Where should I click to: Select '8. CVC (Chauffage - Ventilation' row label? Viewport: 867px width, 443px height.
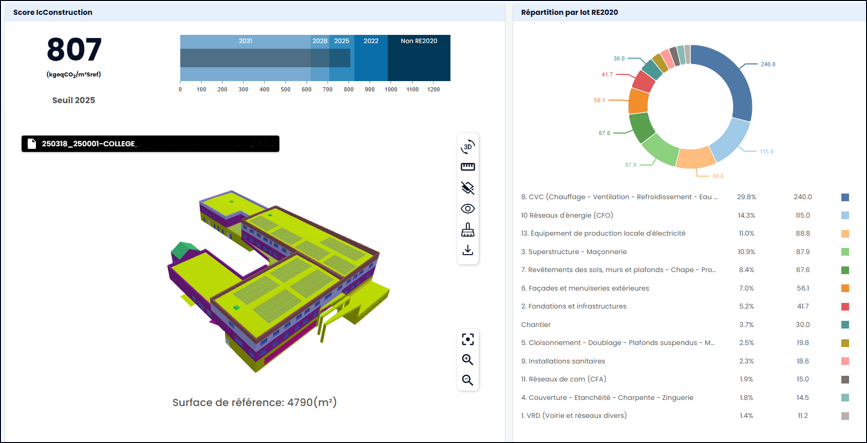pos(619,197)
